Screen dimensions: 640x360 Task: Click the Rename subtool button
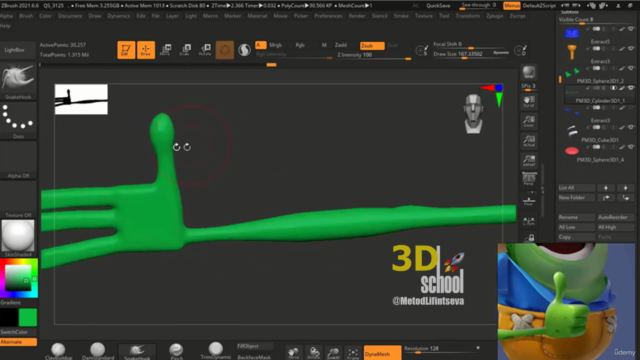(x=576, y=217)
